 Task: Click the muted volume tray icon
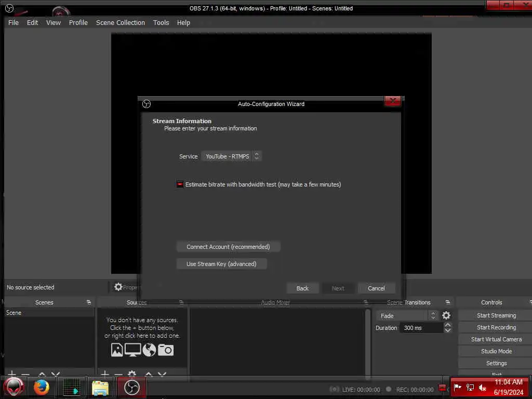point(482,387)
